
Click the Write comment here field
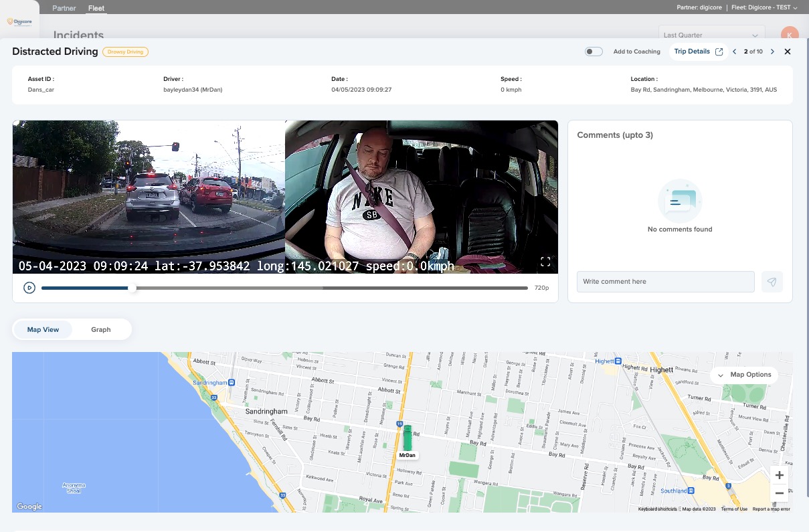click(x=665, y=282)
